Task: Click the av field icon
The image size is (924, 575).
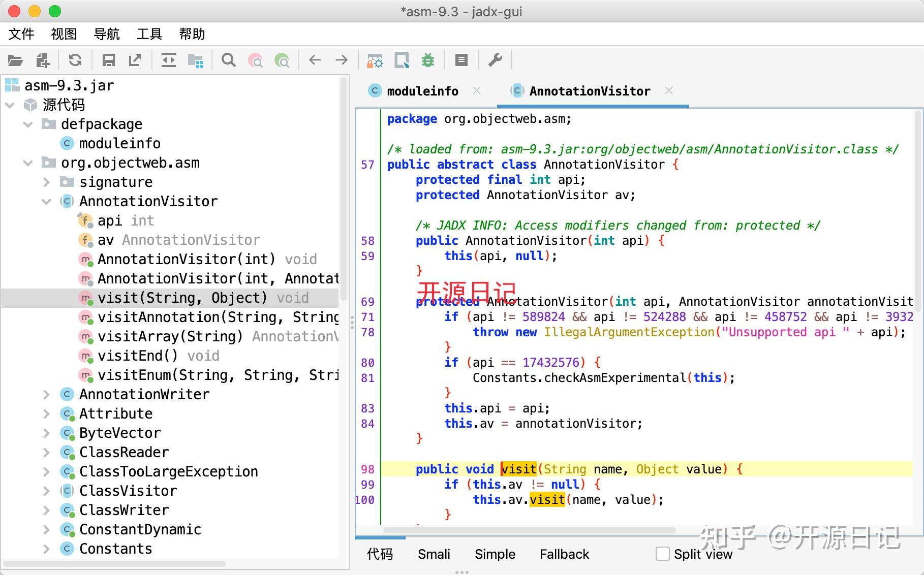Action: tap(85, 240)
